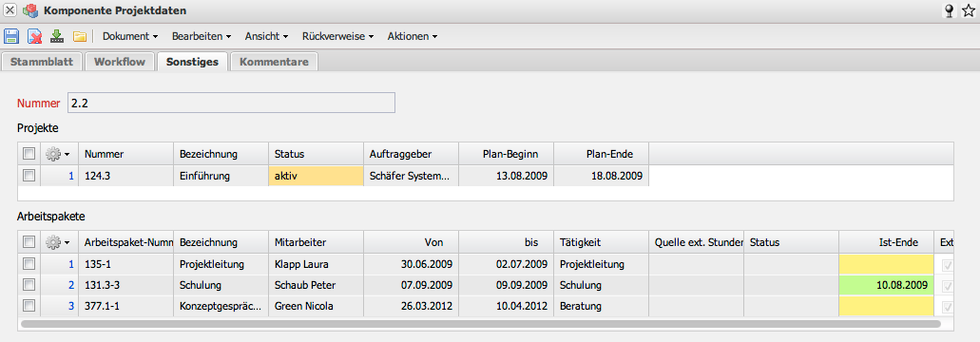Open work package link 3 for 377.1-1

[x=71, y=307]
